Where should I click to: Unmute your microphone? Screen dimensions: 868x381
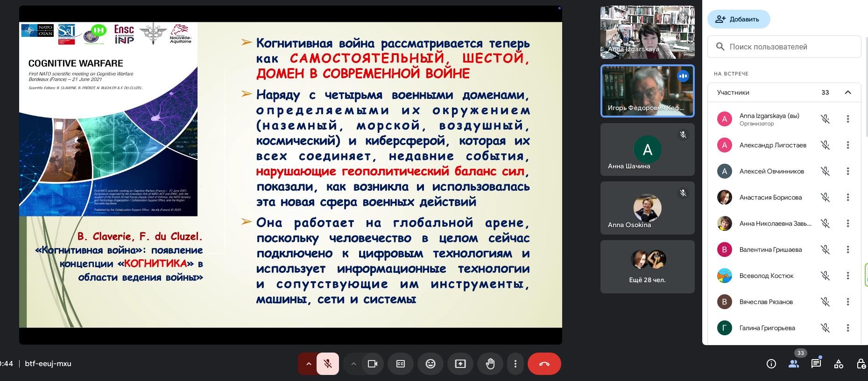tap(328, 364)
